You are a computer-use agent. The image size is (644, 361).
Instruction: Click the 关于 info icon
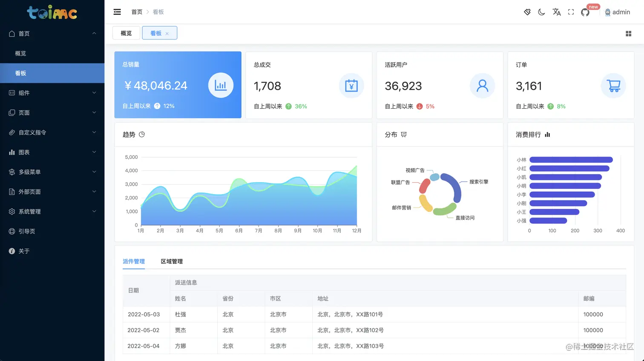[x=12, y=251]
